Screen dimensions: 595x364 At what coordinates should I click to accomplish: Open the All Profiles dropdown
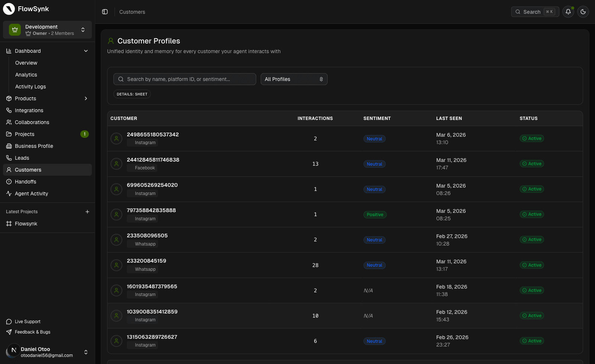pyautogui.click(x=294, y=79)
